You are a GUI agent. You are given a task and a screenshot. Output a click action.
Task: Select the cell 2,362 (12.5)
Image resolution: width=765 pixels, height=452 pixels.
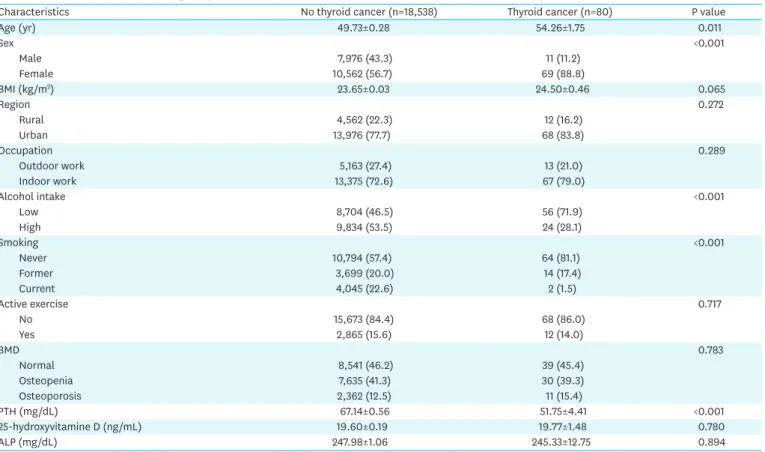(x=364, y=396)
